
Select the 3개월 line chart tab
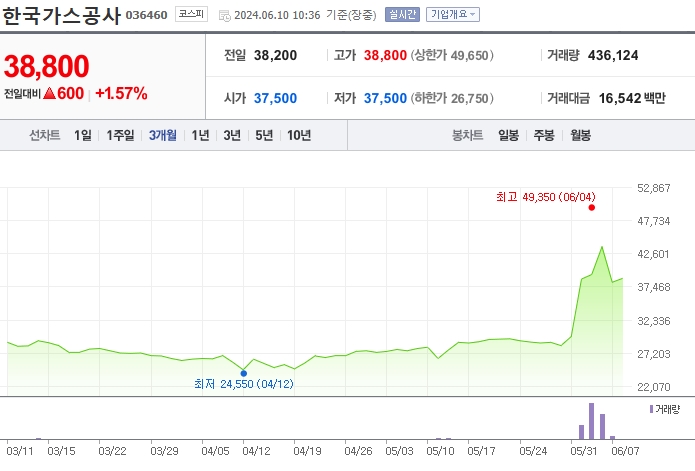pos(163,135)
